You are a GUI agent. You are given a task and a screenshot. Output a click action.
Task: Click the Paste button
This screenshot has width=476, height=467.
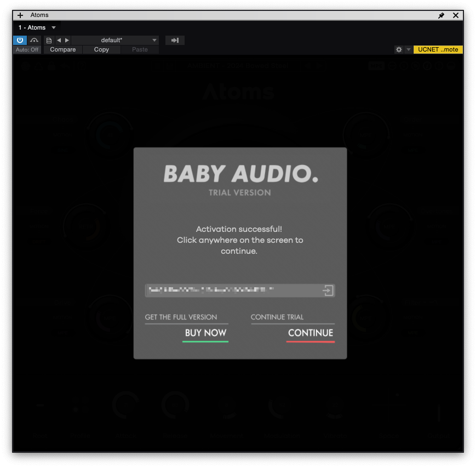(140, 49)
